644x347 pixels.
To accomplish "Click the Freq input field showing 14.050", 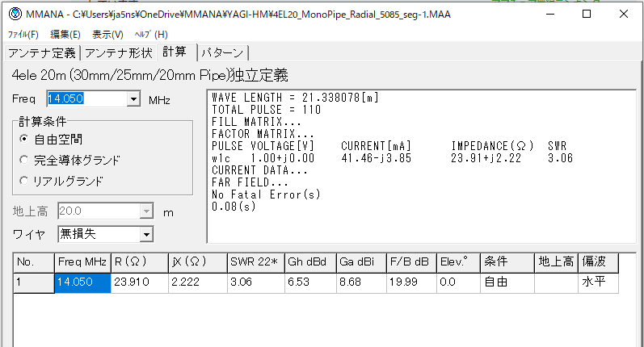I will (86, 98).
